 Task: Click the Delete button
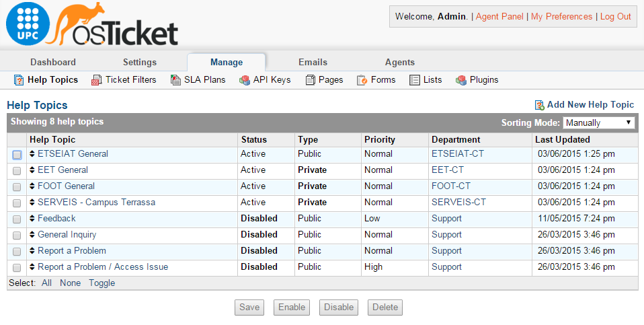pyautogui.click(x=385, y=308)
